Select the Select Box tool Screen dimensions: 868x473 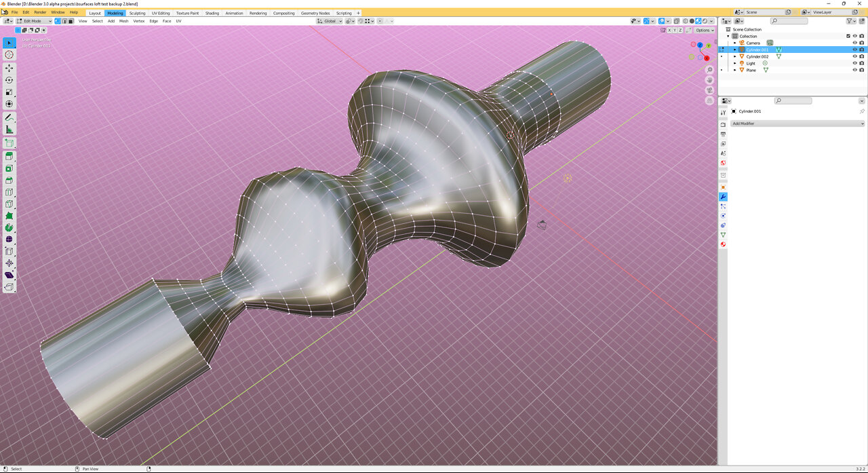9,43
